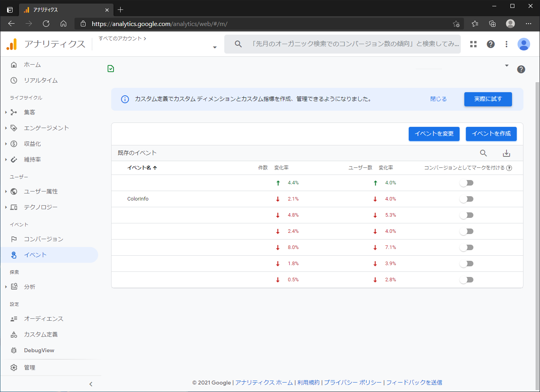Click the conversion mark help question icon

pyautogui.click(x=509, y=168)
